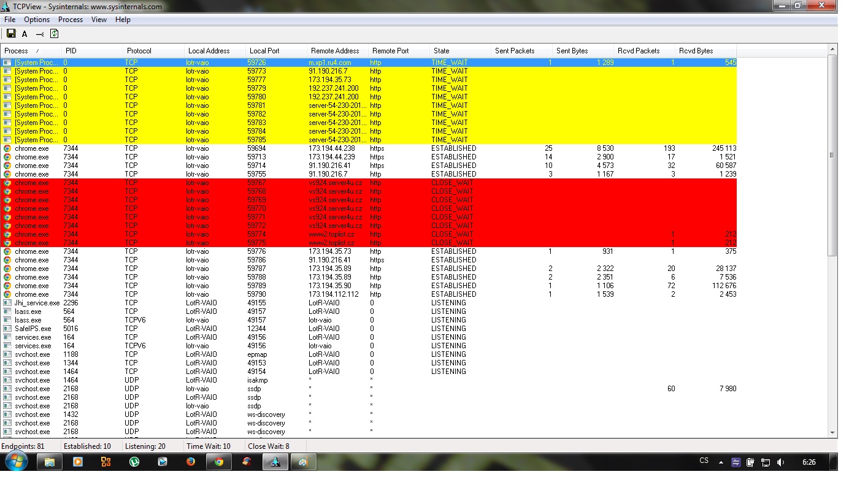The image size is (868, 485).
Task: Click scrollbar down arrow in connection list
Action: (832, 432)
